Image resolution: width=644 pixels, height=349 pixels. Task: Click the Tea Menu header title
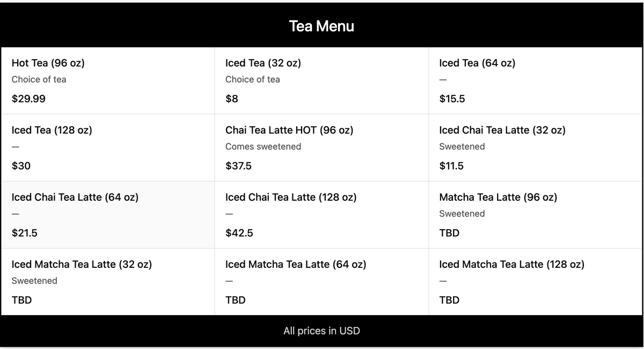pyautogui.click(x=321, y=26)
